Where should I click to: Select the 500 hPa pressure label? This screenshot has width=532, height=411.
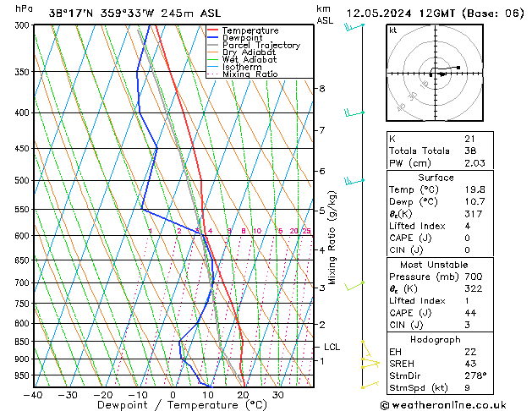pyautogui.click(x=24, y=180)
